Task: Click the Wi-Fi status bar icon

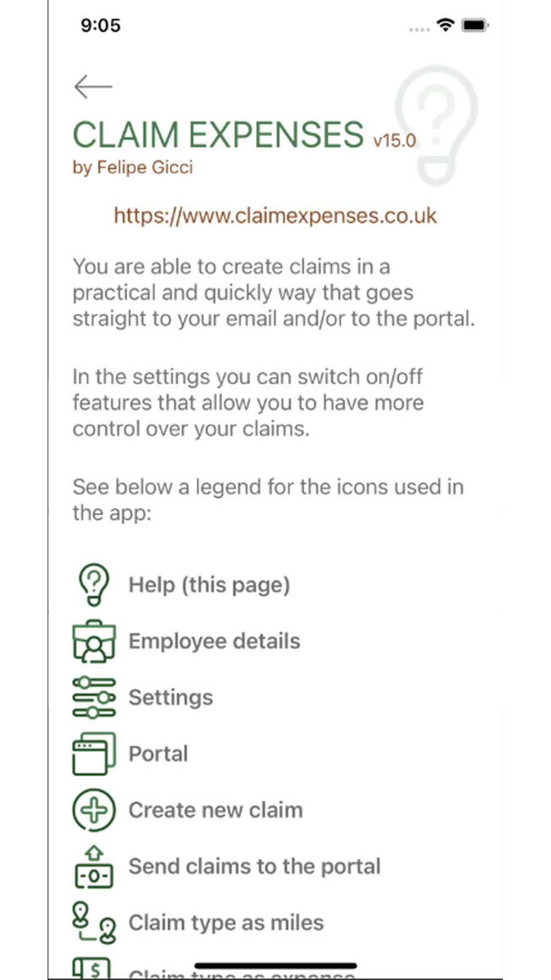Action: pyautogui.click(x=445, y=25)
